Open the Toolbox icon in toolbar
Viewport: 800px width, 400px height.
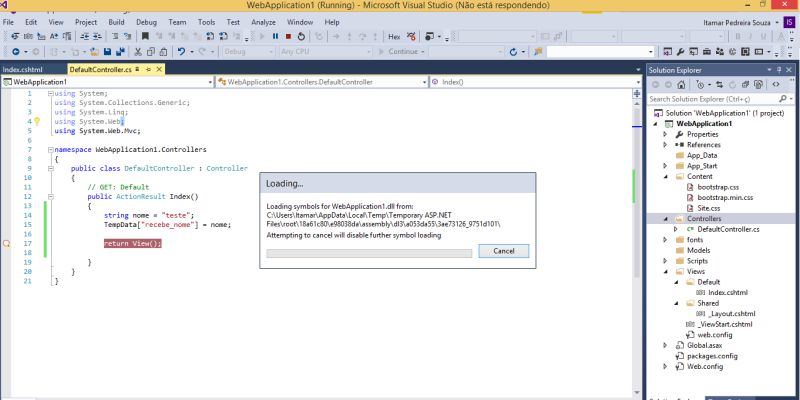click(707, 52)
